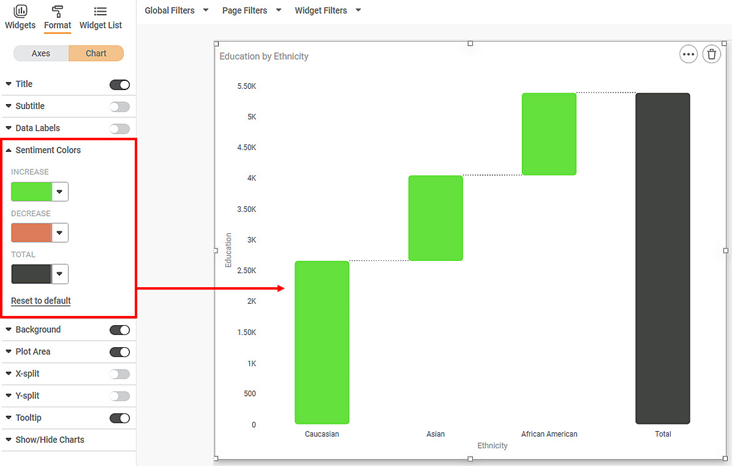Viewport: 732px width, 466px height.
Task: Enable the Subtitle toggle
Action: (120, 107)
